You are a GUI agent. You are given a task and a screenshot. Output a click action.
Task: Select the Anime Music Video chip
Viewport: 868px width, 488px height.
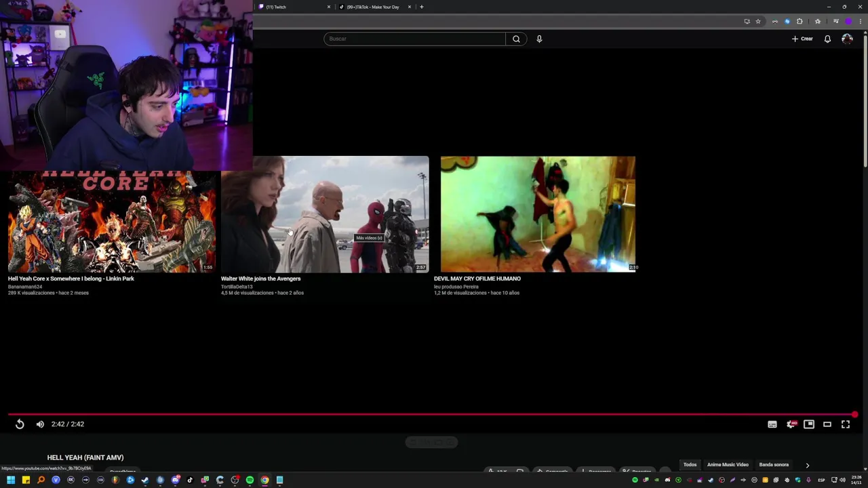click(728, 465)
